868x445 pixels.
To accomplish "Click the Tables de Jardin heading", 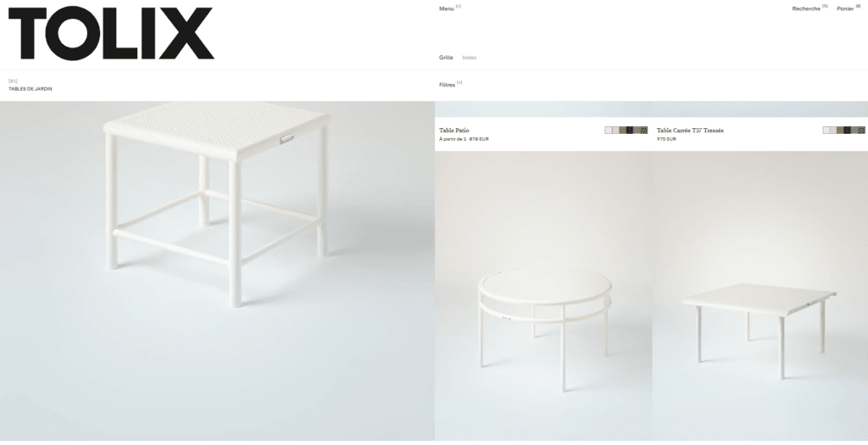I will point(31,88).
